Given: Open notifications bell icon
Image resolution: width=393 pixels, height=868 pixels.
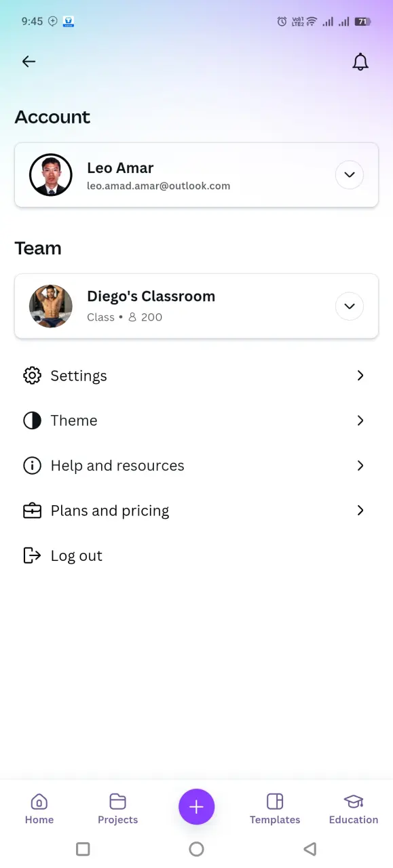Looking at the screenshot, I should [x=360, y=62].
